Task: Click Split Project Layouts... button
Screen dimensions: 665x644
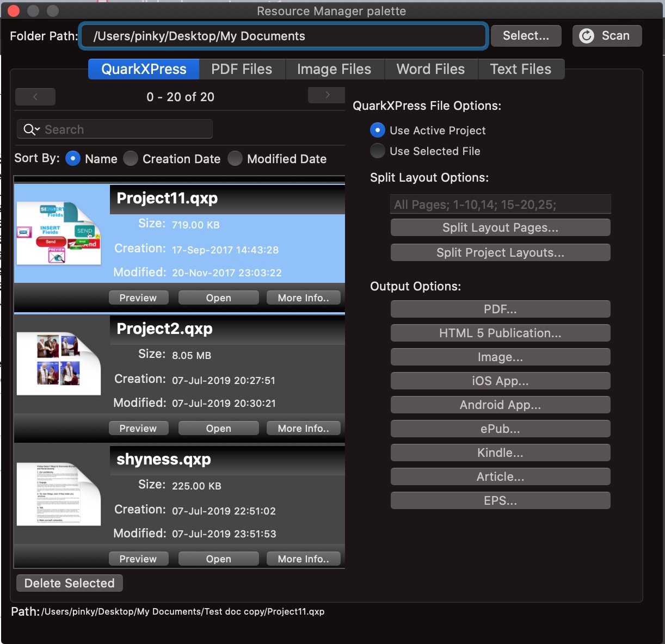Action: pyautogui.click(x=501, y=252)
